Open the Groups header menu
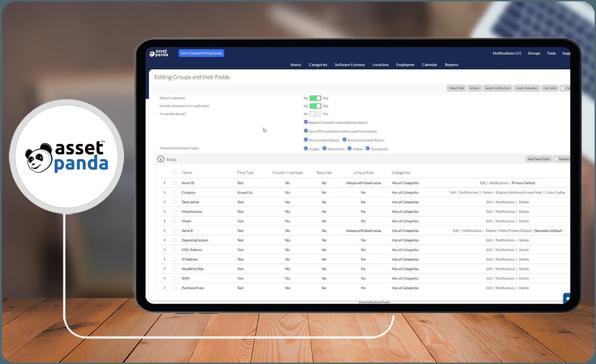 pos(534,53)
